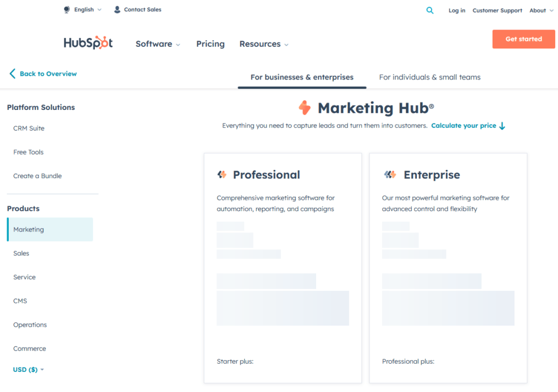This screenshot has width=558, height=392.
Task: Select For businesses & enterprises tab
Action: 302,77
